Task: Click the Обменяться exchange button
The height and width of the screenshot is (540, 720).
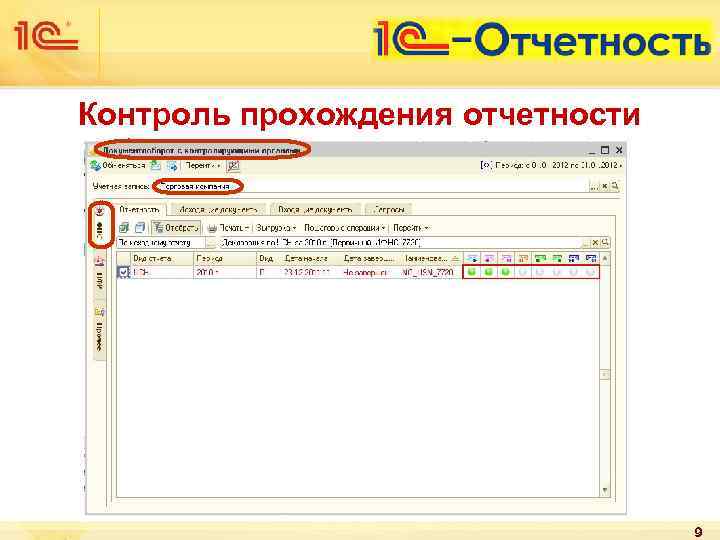Action: [118, 165]
